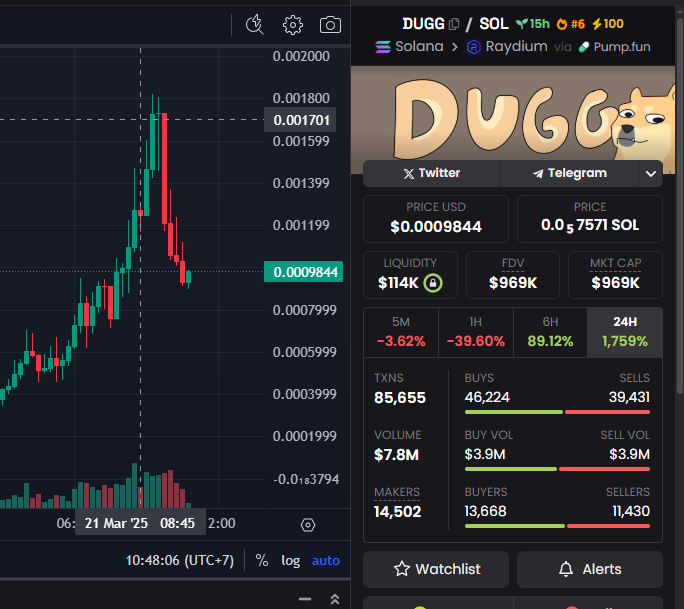The image size is (684, 609).
Task: Click the lightning boost 100 icon
Action: pos(596,24)
